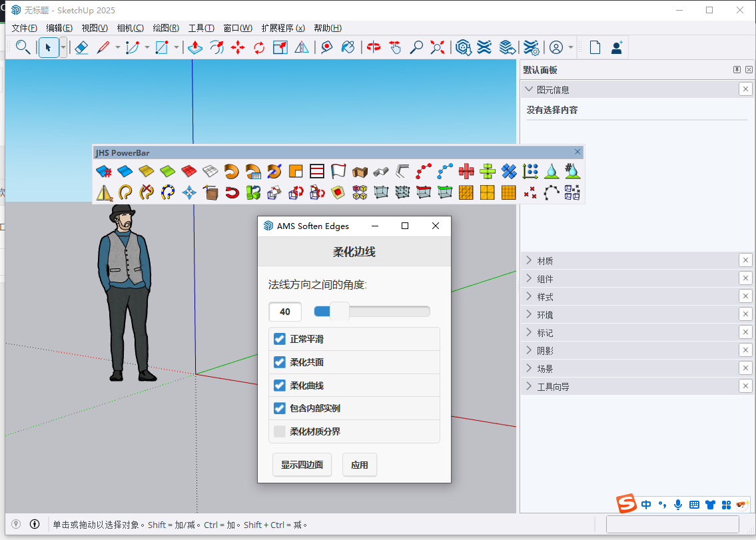The height and width of the screenshot is (540, 756).
Task: Expand the 标记 panel
Action: point(529,332)
